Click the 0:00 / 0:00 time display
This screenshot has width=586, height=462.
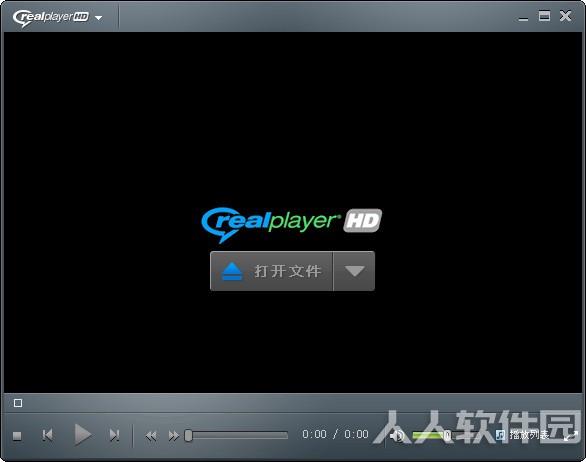coord(335,434)
